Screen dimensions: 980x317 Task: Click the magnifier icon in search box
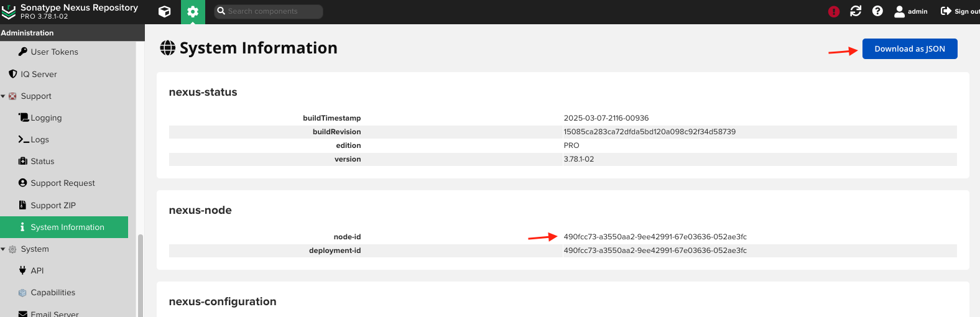pos(221,11)
